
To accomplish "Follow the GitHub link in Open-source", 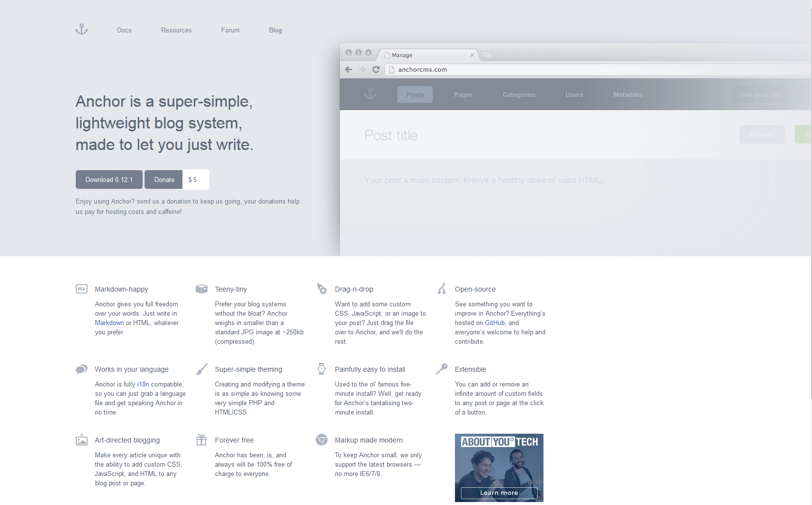I will pos(495,323).
